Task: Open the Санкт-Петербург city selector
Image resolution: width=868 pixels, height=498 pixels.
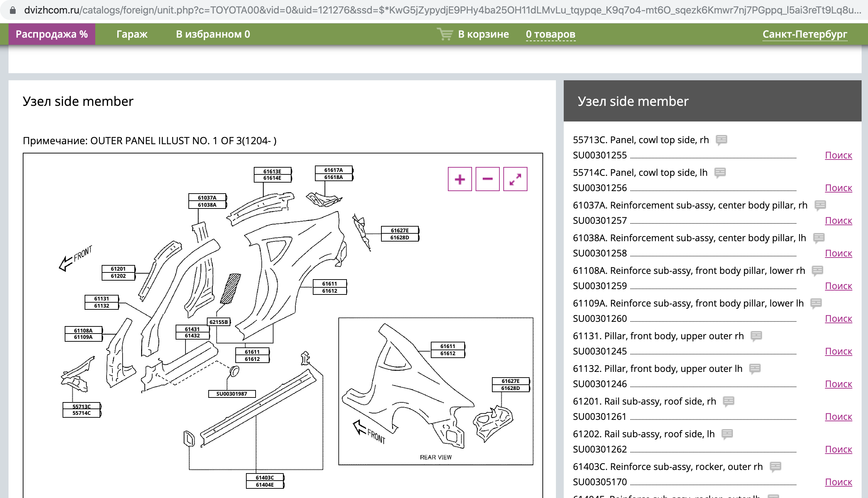Action: (805, 34)
